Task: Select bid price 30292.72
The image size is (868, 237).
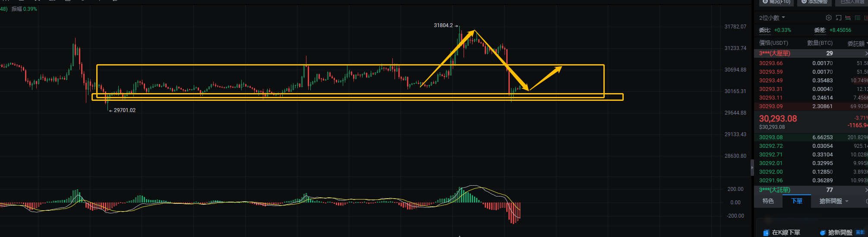Action: (x=771, y=146)
